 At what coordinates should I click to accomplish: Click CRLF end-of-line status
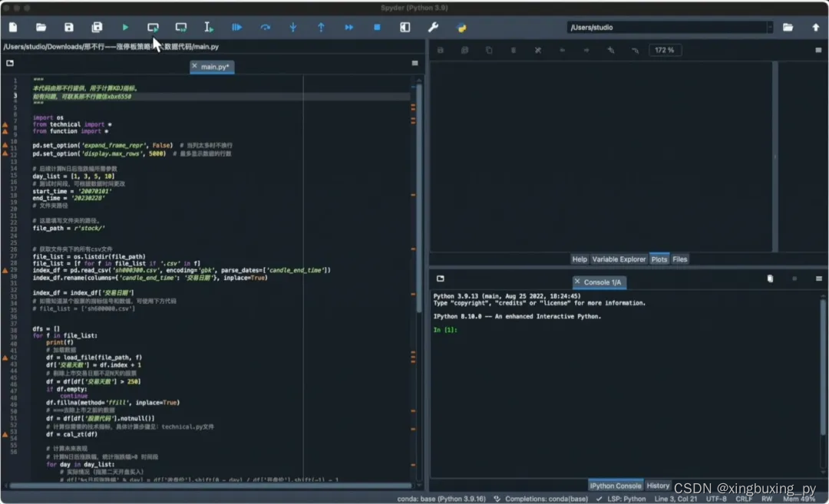(x=743, y=499)
